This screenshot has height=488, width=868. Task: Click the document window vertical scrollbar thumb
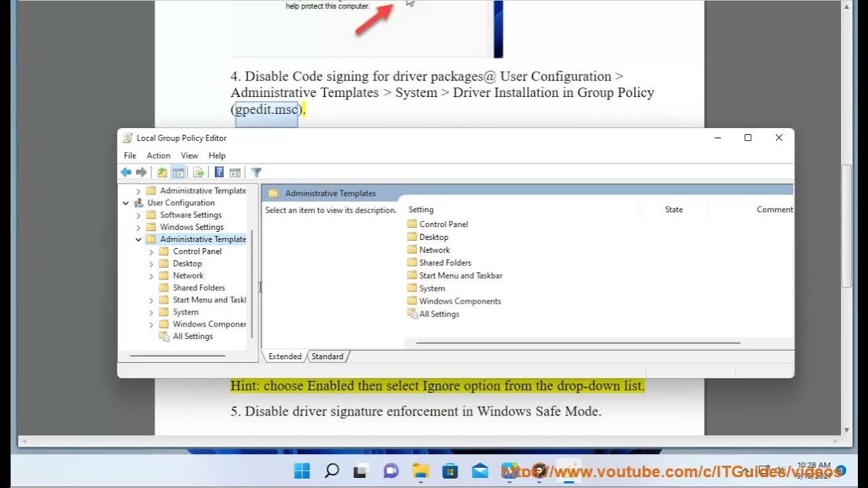pos(846,226)
